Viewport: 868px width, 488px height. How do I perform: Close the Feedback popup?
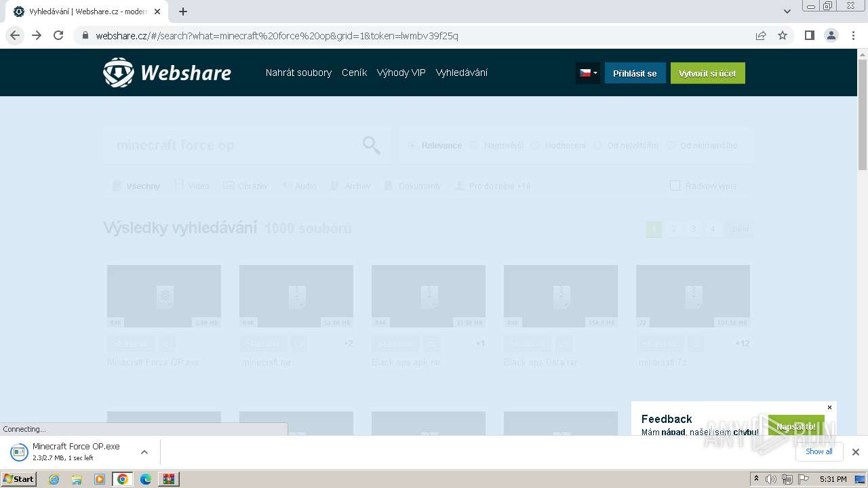[829, 407]
